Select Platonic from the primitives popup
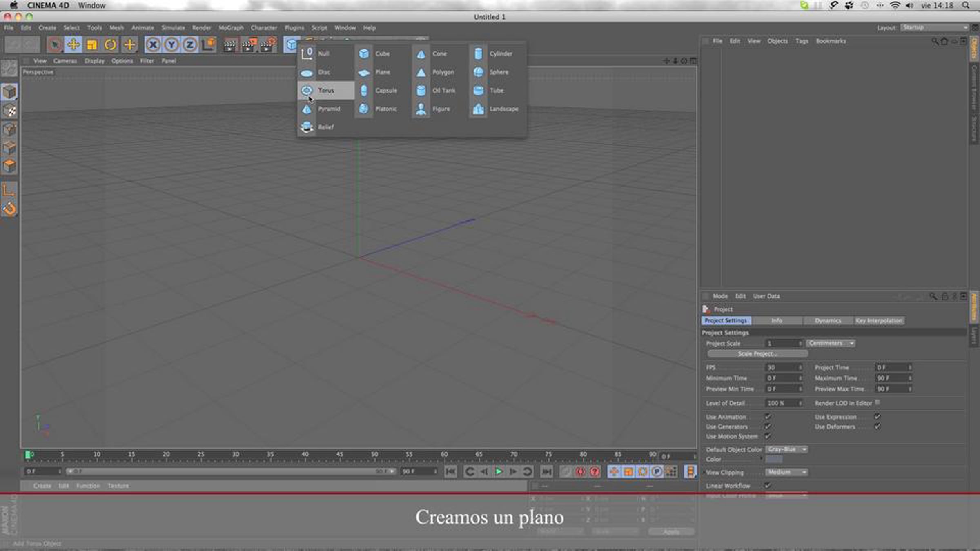 378,109
